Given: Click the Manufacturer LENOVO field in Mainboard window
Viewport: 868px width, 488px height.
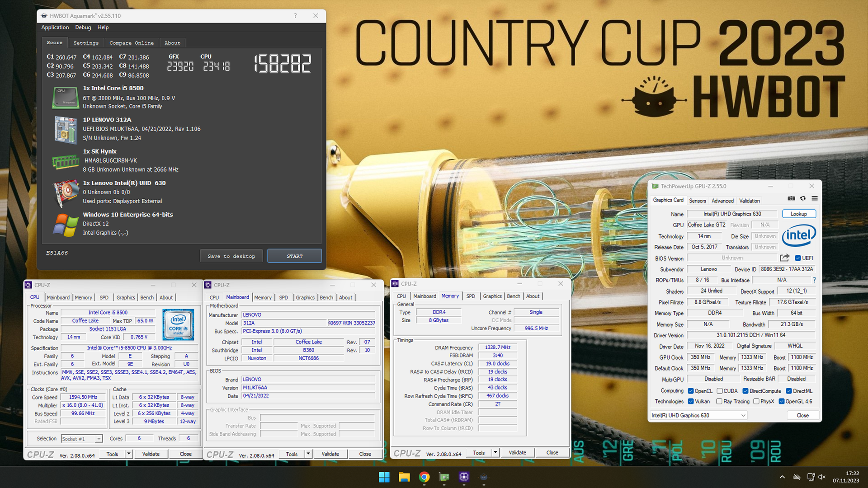Looking at the screenshot, I should tap(309, 315).
